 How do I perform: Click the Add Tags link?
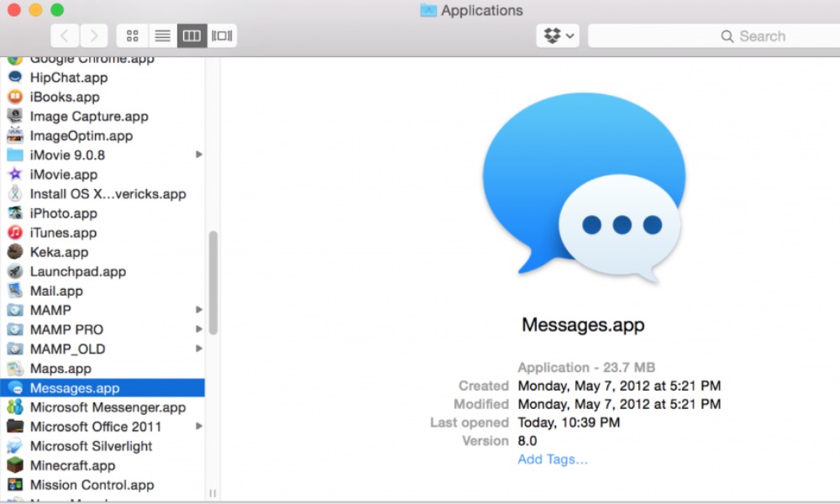[553, 459]
